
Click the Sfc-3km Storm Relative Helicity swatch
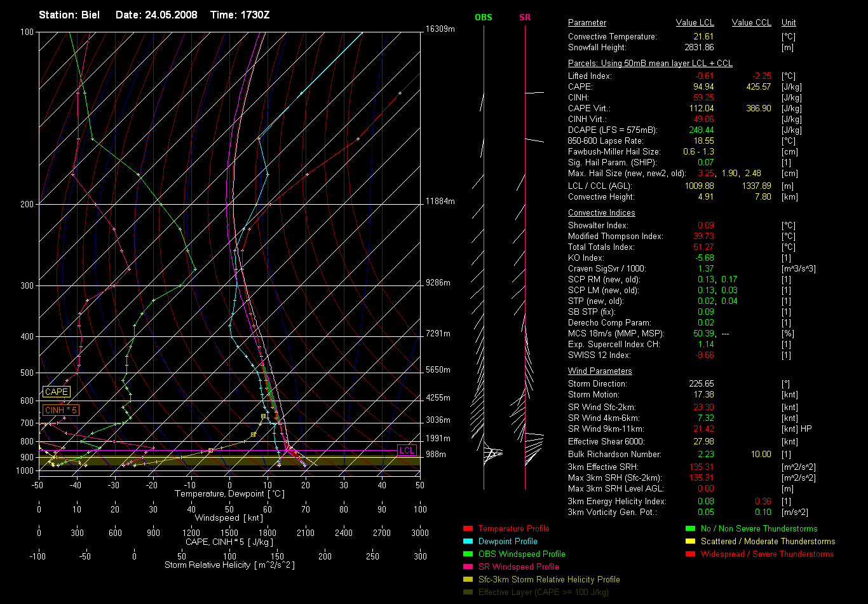[468, 579]
